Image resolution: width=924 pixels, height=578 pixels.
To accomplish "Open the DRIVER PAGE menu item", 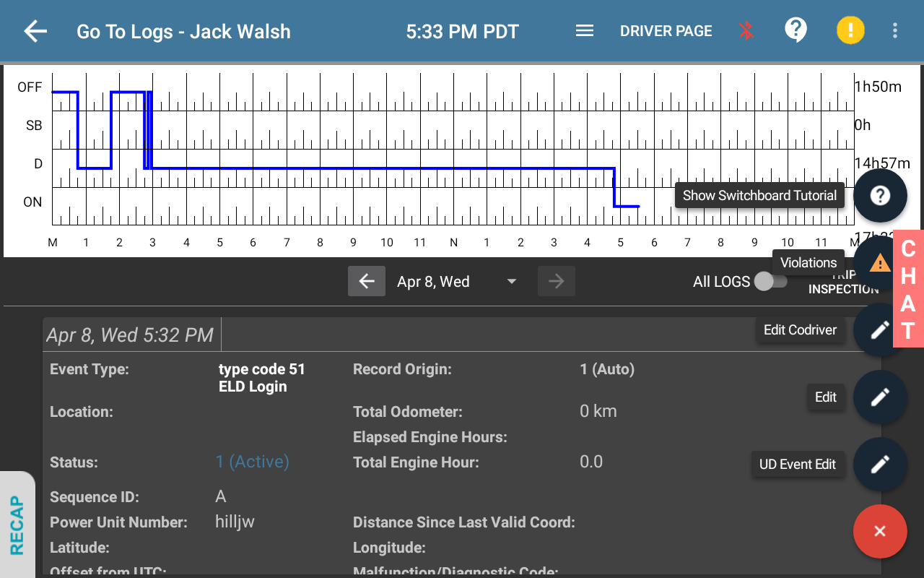I will coord(666,31).
